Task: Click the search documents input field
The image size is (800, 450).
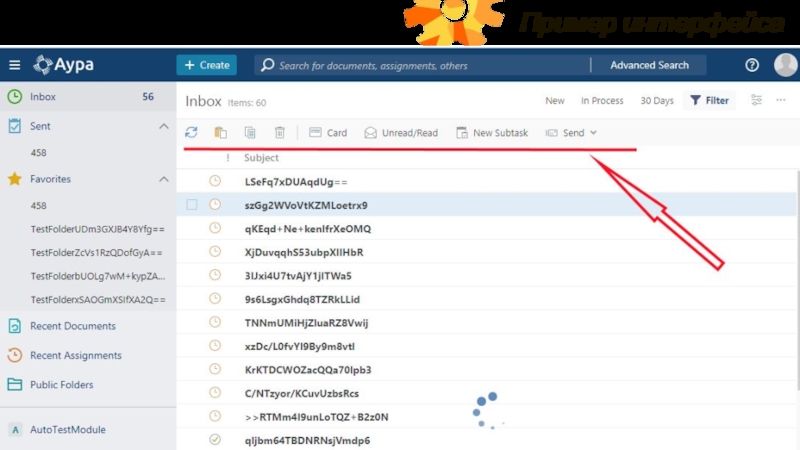Action: point(420,65)
